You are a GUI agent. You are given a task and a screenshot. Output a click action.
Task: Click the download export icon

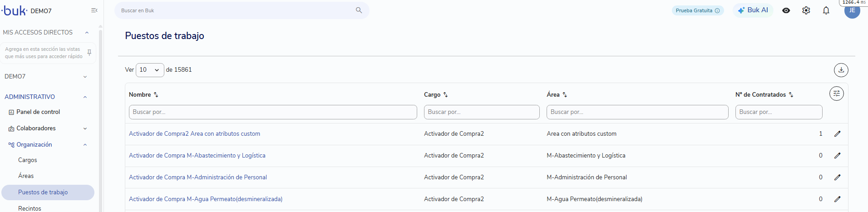(841, 70)
